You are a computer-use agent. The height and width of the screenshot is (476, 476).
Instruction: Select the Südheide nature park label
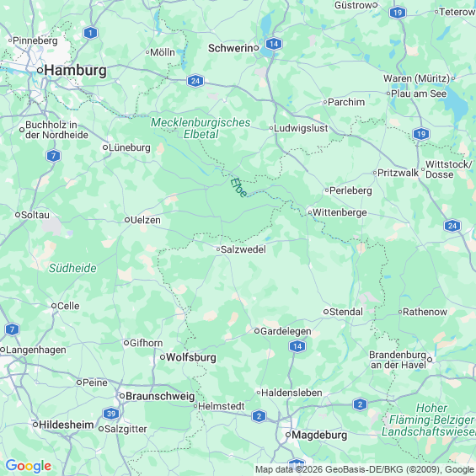pyautogui.click(x=72, y=268)
